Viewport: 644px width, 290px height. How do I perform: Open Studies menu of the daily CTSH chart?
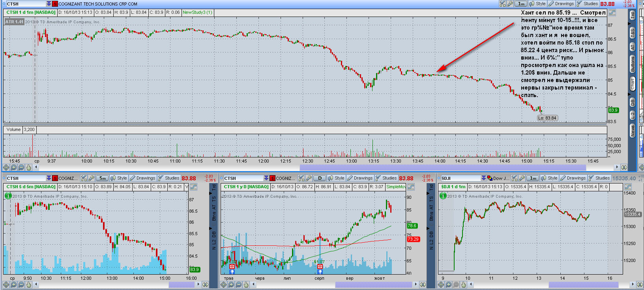tap(386, 178)
